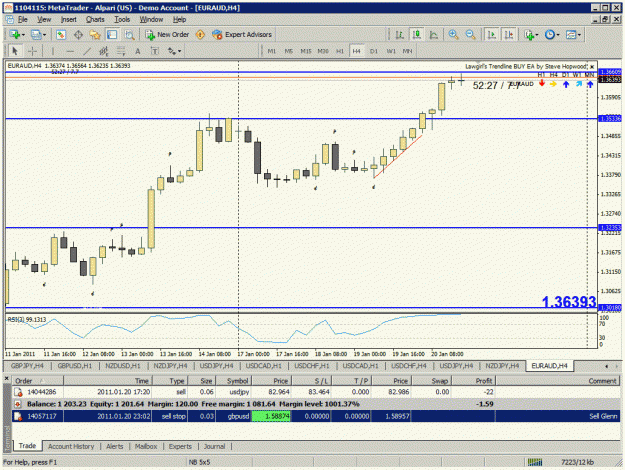
Task: Zoom out the chart with magnifier minus
Action: pyautogui.click(x=470, y=35)
